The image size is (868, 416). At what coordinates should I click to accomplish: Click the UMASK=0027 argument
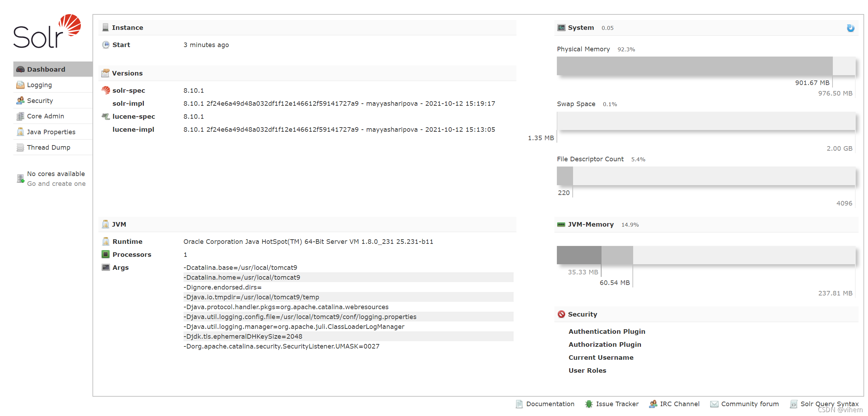click(x=281, y=346)
